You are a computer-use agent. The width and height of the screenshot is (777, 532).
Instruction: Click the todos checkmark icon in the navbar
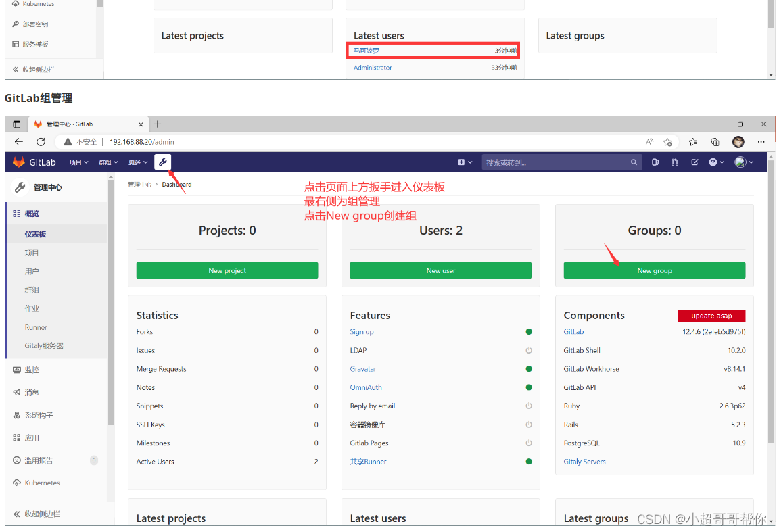tap(694, 162)
